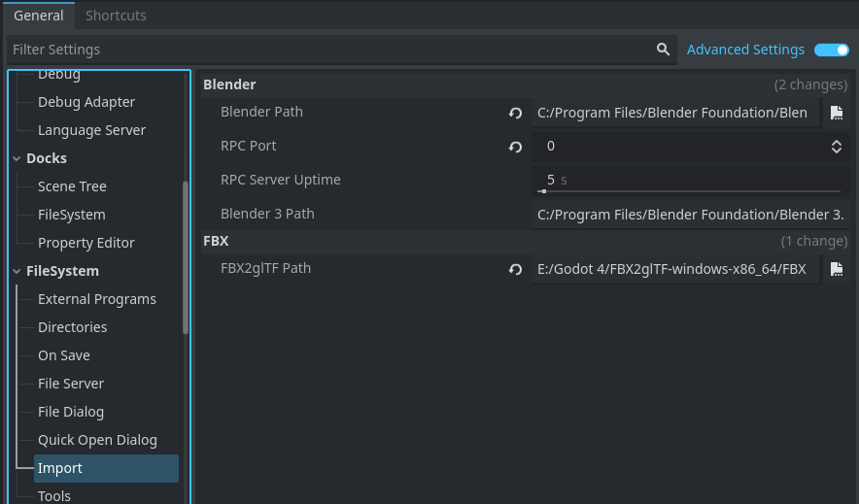The width and height of the screenshot is (859, 504).
Task: Open the External Programs settings
Action: tap(96, 299)
